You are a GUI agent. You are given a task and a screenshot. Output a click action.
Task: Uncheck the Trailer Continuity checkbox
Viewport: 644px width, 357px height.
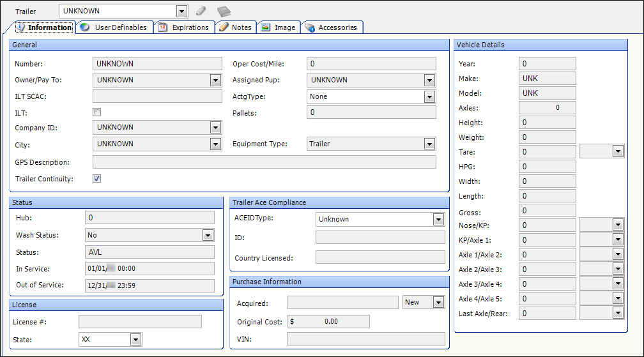point(97,179)
